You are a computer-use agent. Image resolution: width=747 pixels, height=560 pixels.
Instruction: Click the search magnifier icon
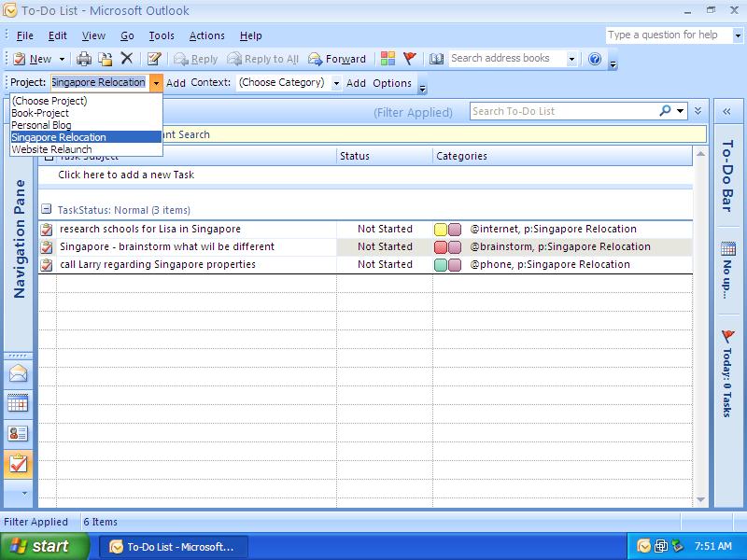click(665, 111)
